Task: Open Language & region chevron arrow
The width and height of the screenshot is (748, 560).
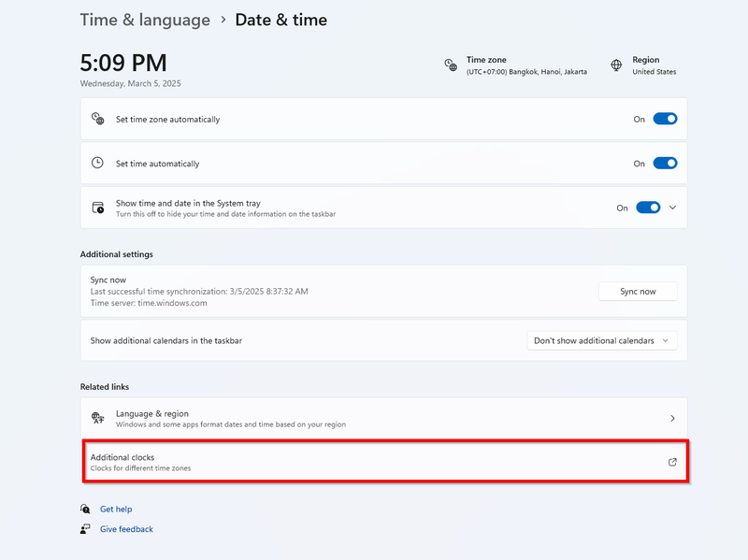Action: coord(672,418)
